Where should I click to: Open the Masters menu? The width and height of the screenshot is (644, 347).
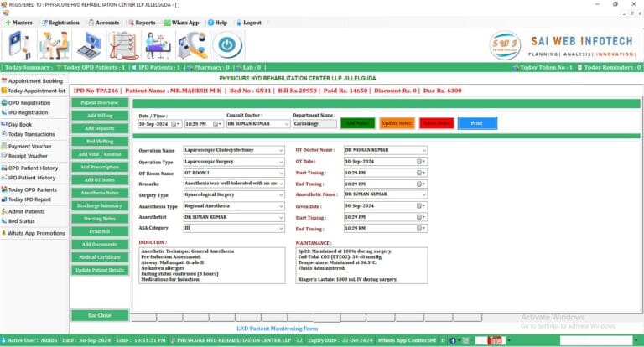pyautogui.click(x=19, y=23)
